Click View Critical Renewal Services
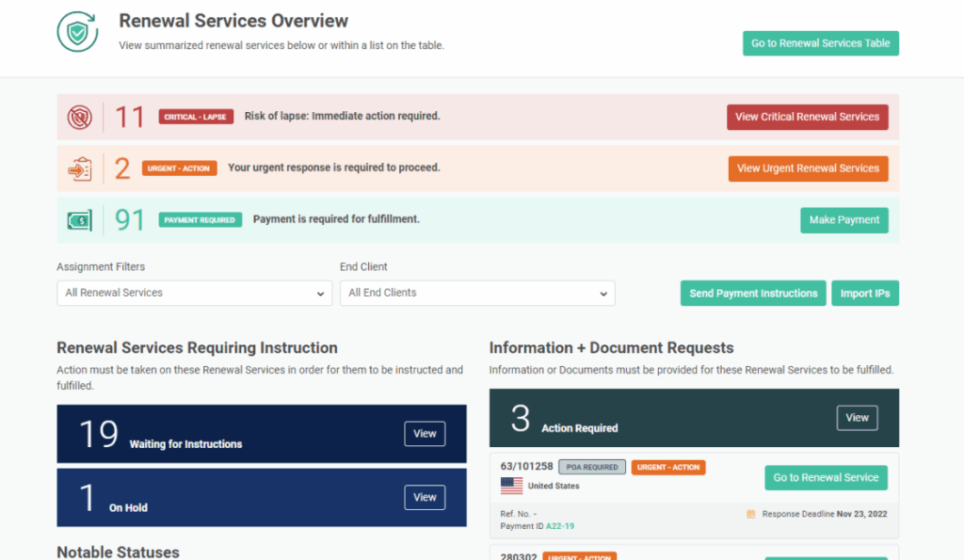Screen dimensions: 964x560 pyautogui.click(x=807, y=116)
